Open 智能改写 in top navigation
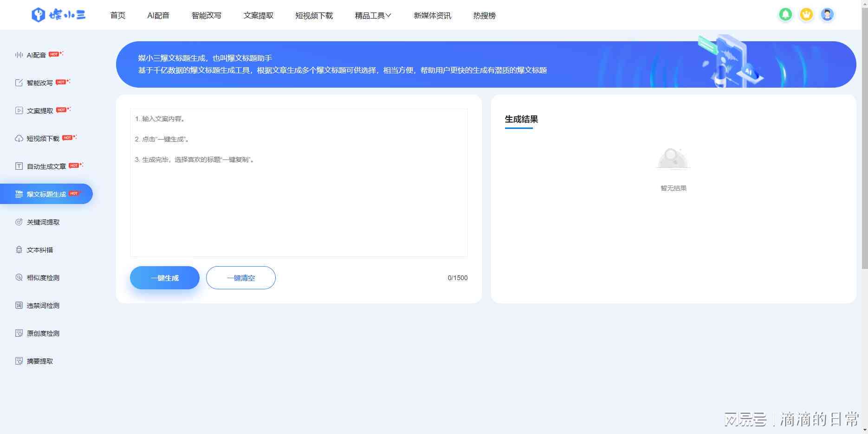This screenshot has width=868, height=434. [207, 15]
